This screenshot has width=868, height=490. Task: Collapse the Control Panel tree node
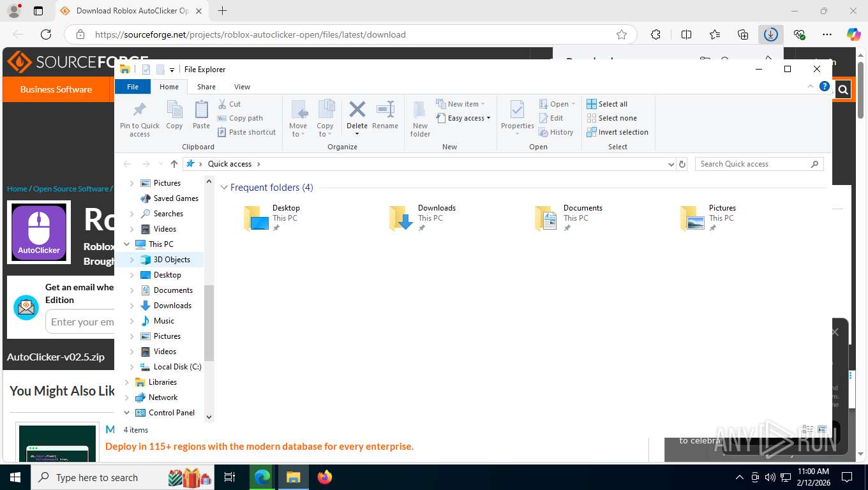[127, 413]
